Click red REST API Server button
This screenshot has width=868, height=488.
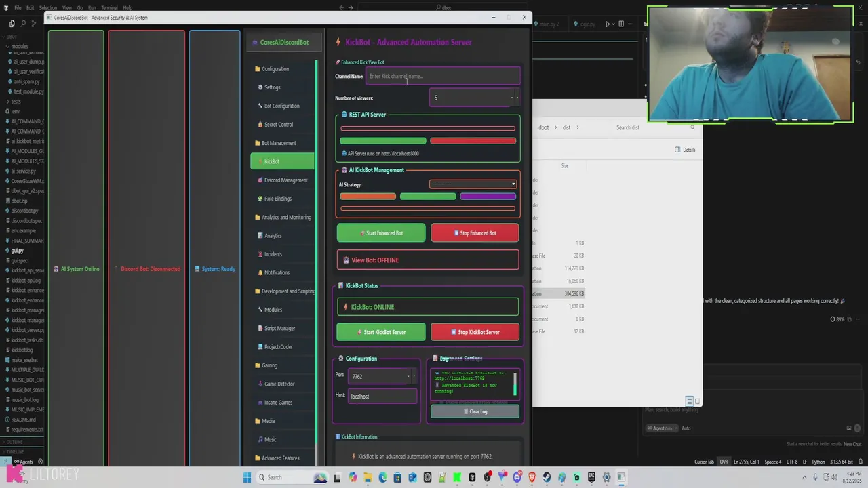coord(473,141)
